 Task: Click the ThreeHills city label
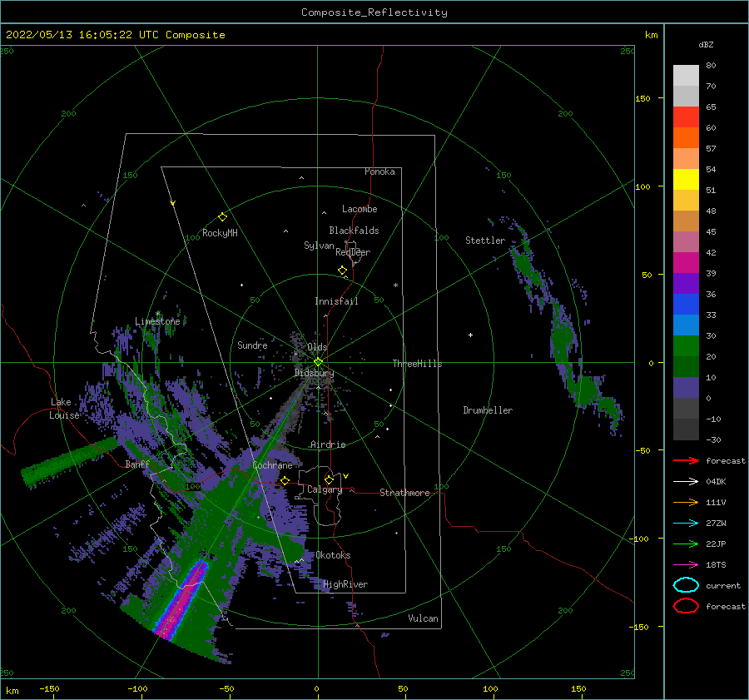click(x=418, y=364)
